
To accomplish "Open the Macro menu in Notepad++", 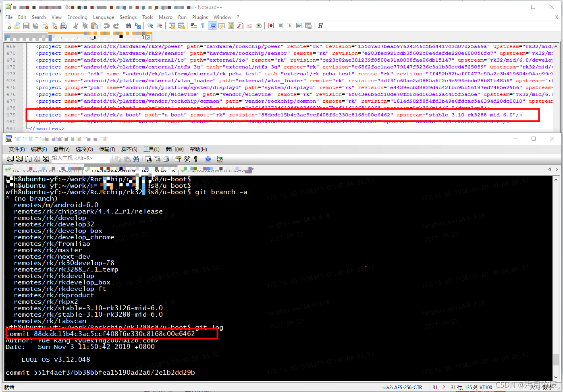I will coord(165,17).
